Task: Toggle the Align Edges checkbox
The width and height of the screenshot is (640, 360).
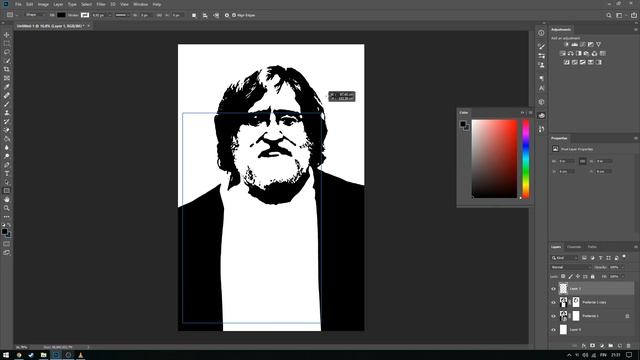Action: point(234,15)
